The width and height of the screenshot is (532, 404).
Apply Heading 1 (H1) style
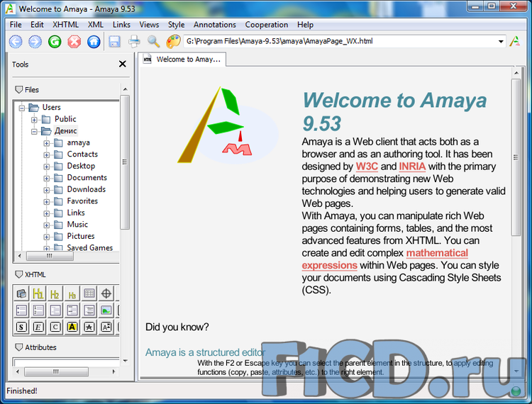(x=38, y=293)
